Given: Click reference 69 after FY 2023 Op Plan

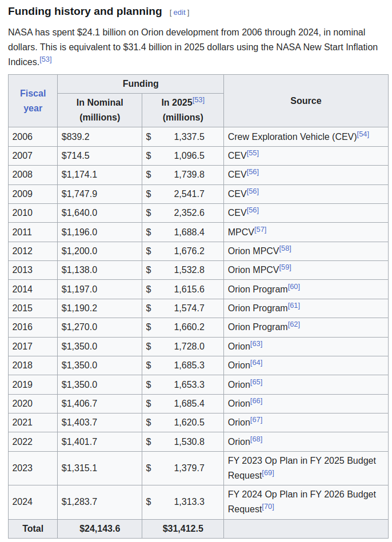Looking at the screenshot, I should [268, 473].
